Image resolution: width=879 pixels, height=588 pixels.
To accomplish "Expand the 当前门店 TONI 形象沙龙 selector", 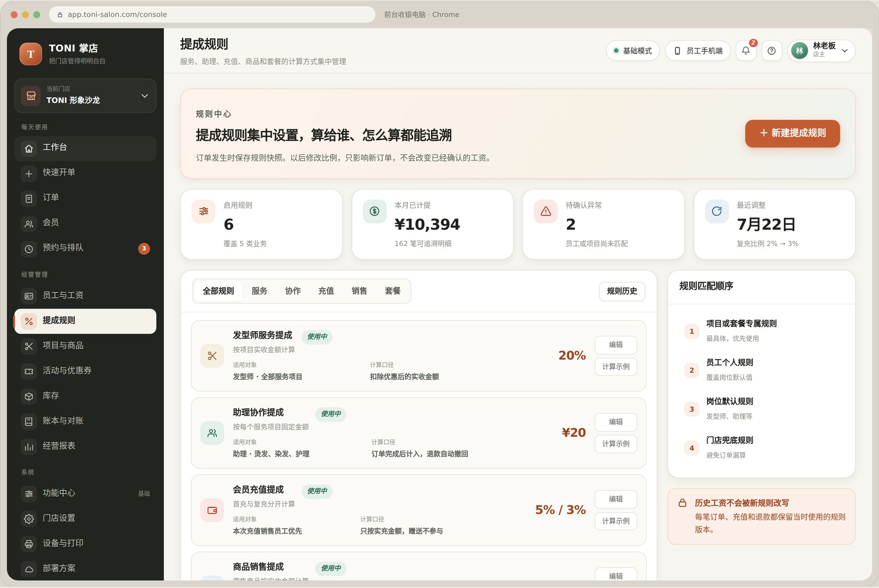I will click(85, 96).
